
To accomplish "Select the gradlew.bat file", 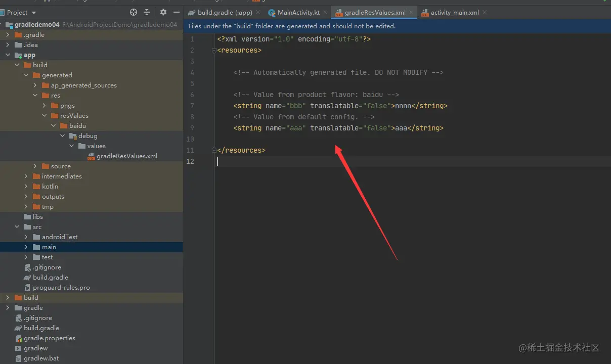I will point(41,358).
